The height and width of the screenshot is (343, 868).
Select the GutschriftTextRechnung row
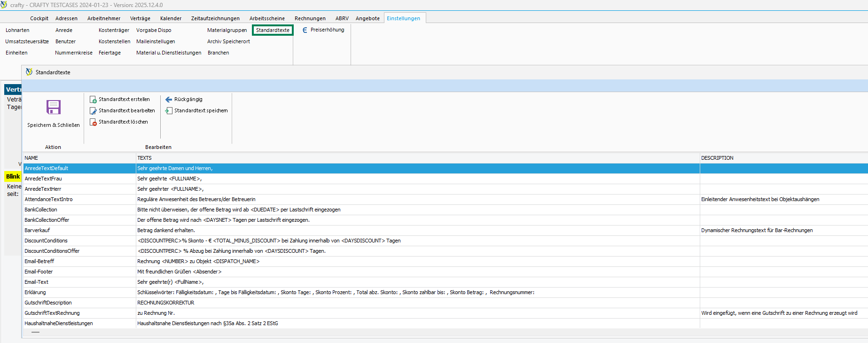tap(52, 313)
